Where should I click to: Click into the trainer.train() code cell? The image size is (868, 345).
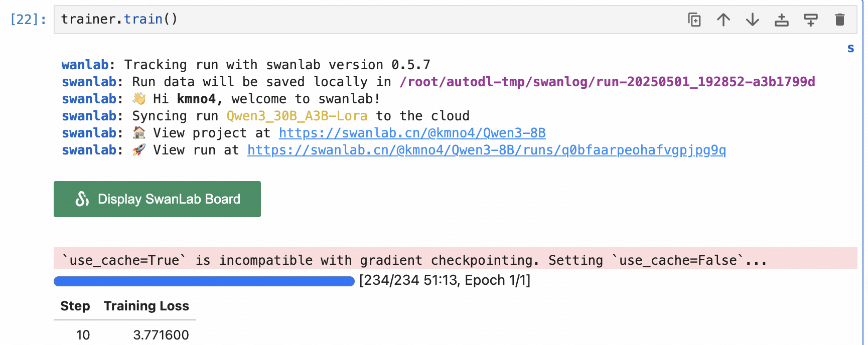pyautogui.click(x=351, y=20)
